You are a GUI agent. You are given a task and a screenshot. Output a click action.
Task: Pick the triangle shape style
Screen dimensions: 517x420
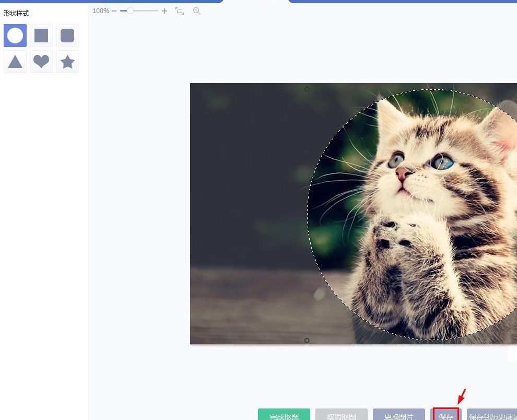(x=15, y=62)
